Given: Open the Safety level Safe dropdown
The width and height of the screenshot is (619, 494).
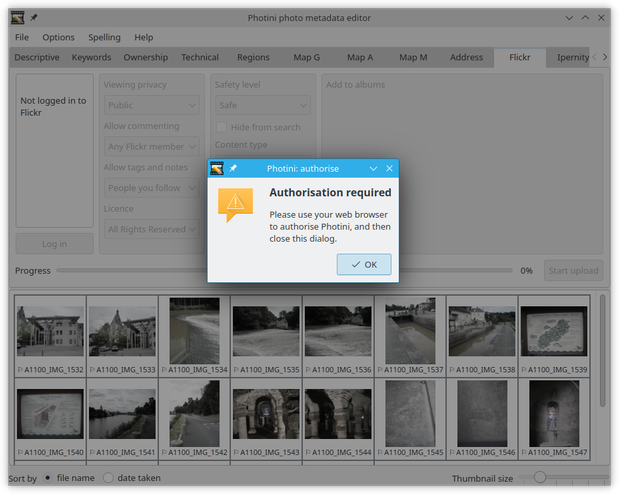Looking at the screenshot, I should point(263,105).
